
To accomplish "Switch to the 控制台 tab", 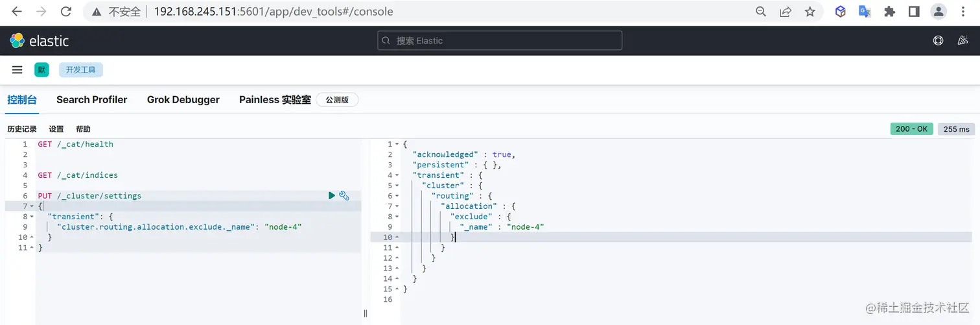I will [x=22, y=100].
